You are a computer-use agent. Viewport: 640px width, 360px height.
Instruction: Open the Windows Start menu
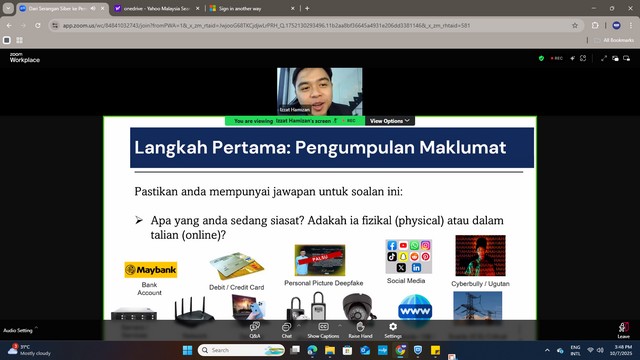point(187,350)
